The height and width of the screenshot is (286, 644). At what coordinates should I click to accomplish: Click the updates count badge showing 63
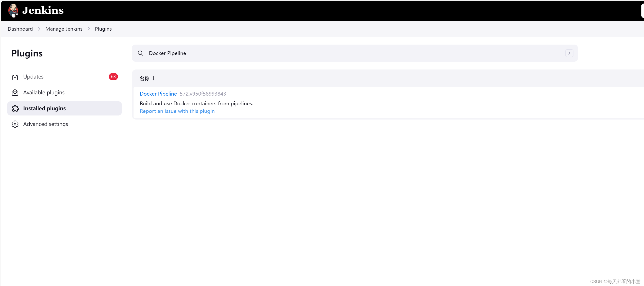113,77
